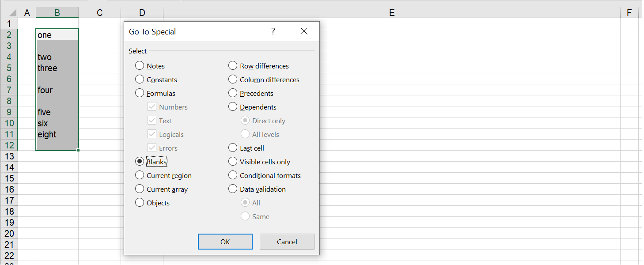This screenshot has width=644, height=265.
Task: Select the Row differences option
Action: click(x=233, y=65)
